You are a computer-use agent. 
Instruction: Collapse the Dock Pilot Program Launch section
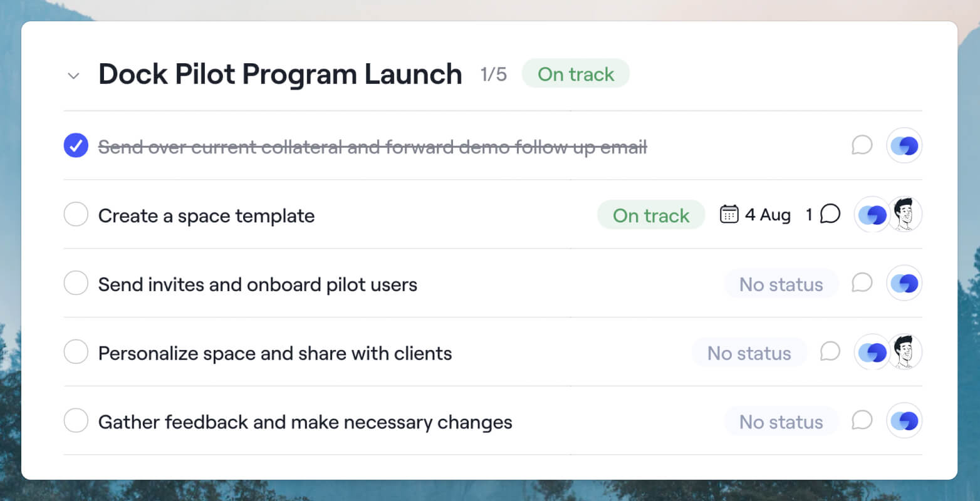tap(73, 76)
